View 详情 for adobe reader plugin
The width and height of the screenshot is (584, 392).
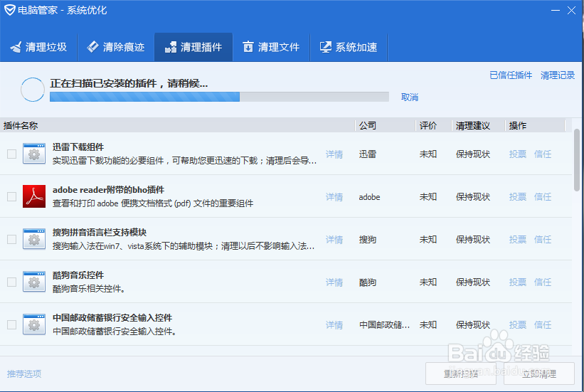click(x=334, y=197)
